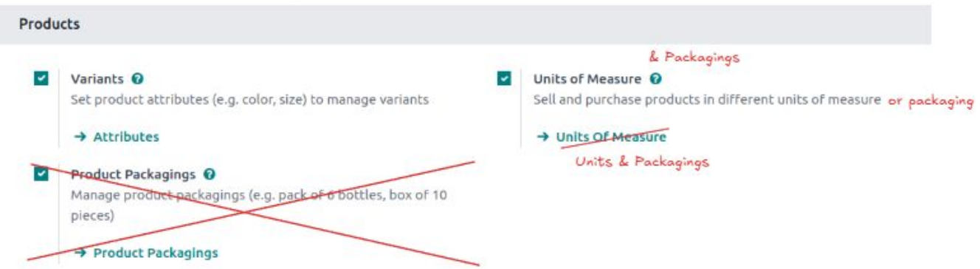Select the Variants setting label
The height and width of the screenshot is (269, 980).
pyautogui.click(x=98, y=78)
